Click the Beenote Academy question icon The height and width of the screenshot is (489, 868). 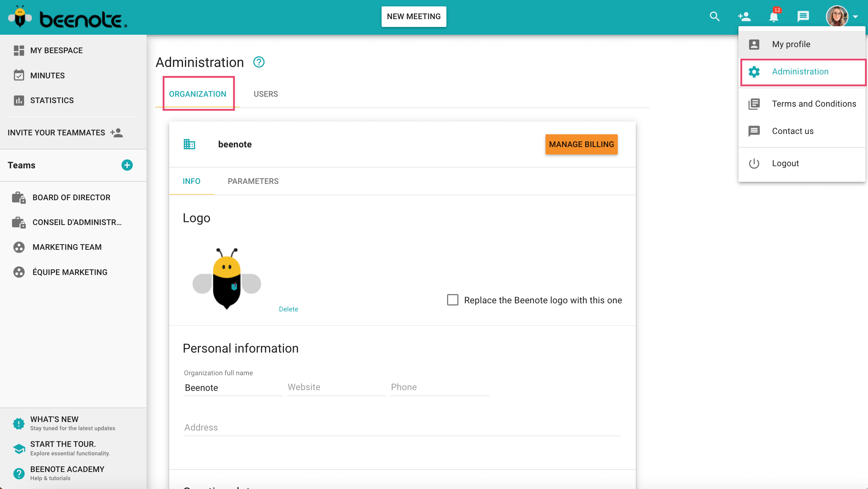(x=19, y=473)
